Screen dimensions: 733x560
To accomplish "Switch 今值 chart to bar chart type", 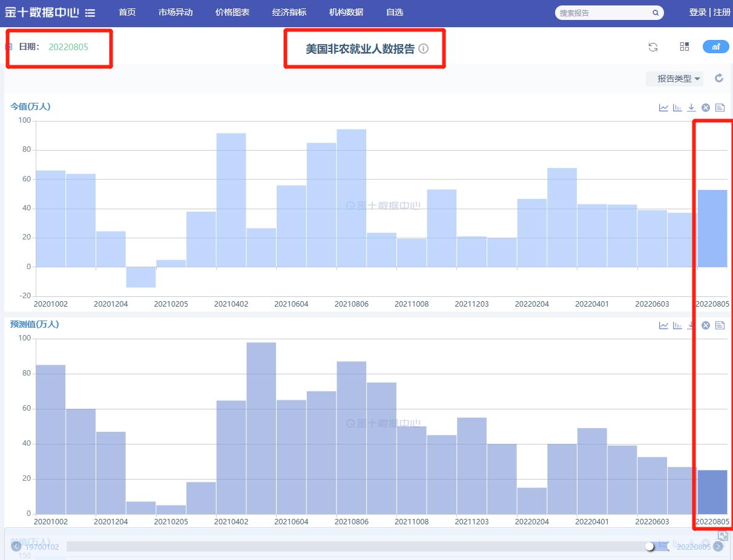I will 677,108.
